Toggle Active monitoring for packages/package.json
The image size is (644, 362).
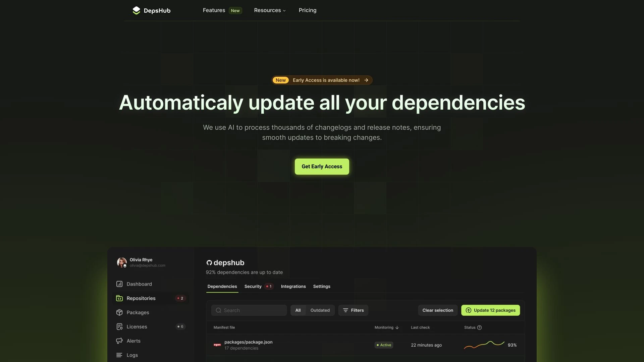tap(383, 345)
